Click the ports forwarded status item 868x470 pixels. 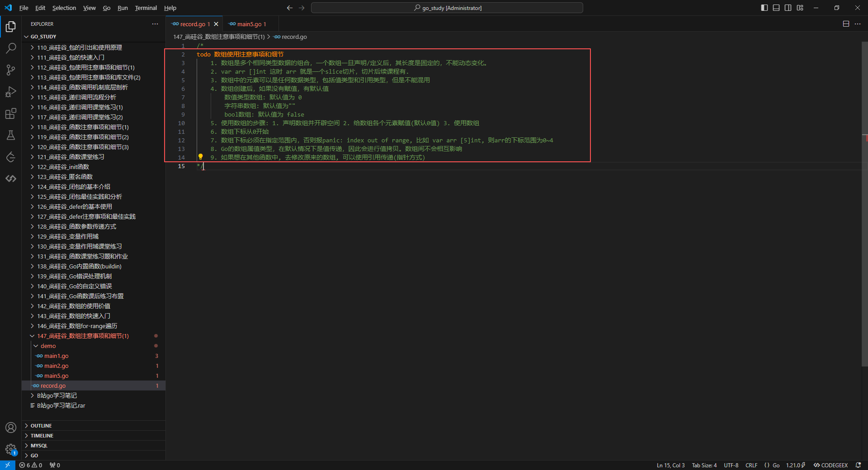(x=55, y=465)
